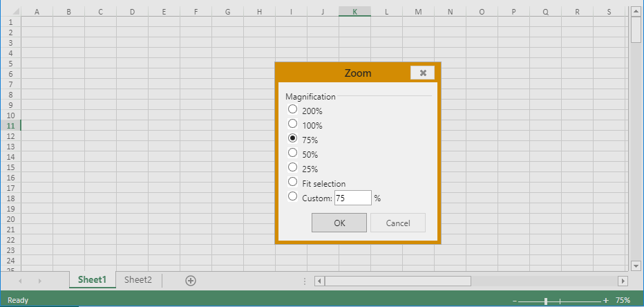Viewport: 644px width, 307px height.
Task: Click the vertical scrollbar down arrow
Action: 636,266
